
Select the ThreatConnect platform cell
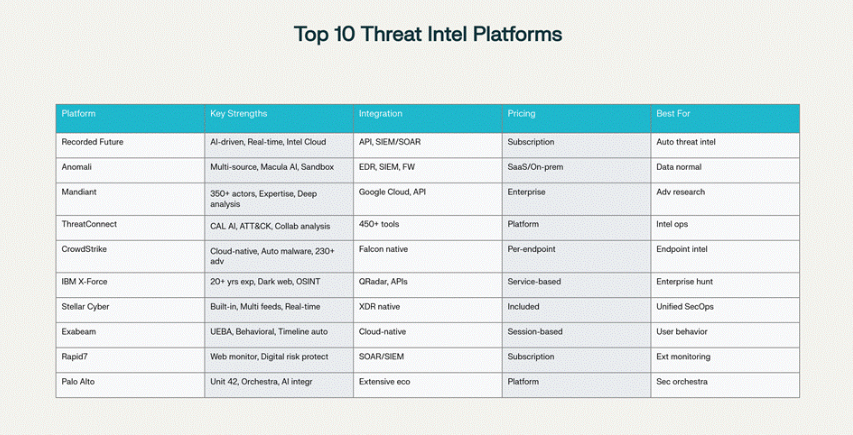[89, 224]
